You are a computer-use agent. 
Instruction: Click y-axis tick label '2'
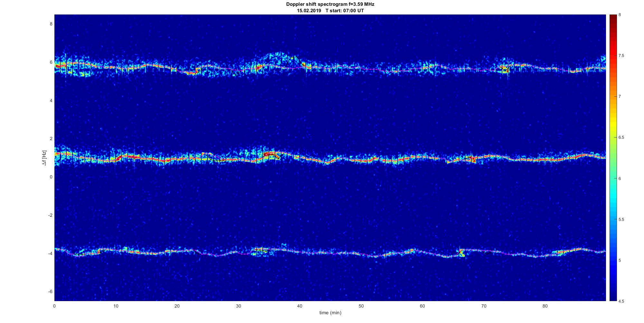tap(51, 139)
